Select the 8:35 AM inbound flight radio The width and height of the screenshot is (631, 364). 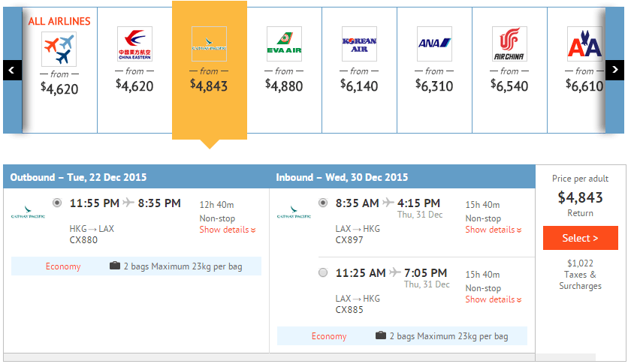323,203
